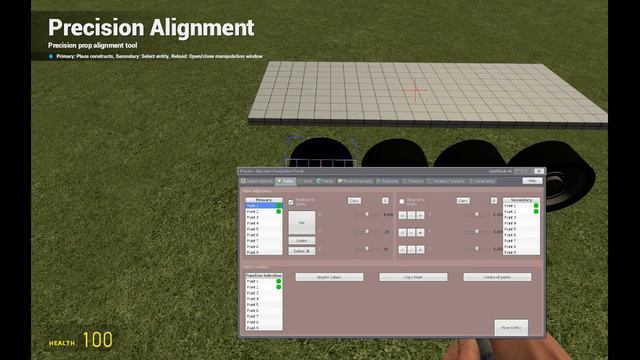Select Point 2 in the Primary list
This screenshot has width=640, height=360.
pyautogui.click(x=264, y=211)
